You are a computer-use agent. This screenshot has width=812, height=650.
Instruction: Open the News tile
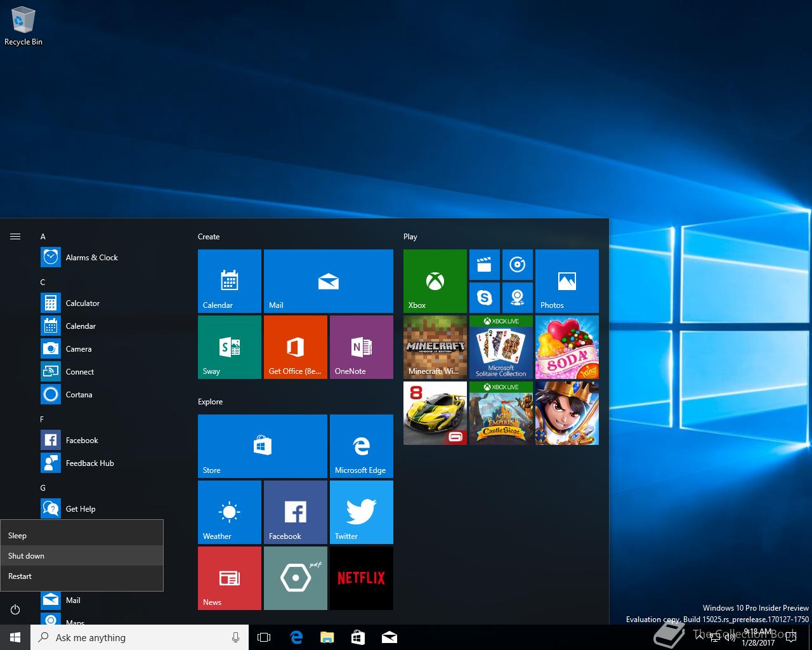tap(230, 578)
